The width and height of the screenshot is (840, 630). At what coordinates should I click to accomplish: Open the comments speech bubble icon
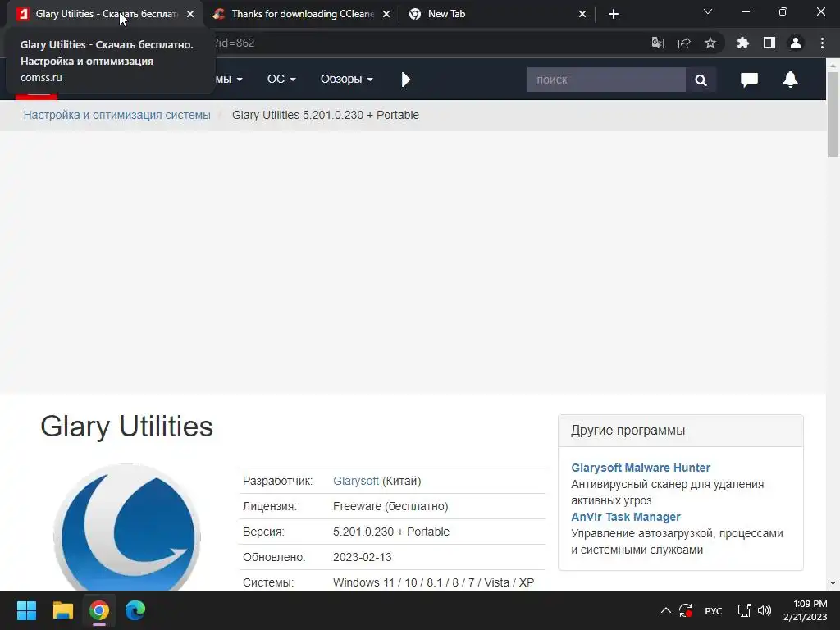[x=749, y=80]
